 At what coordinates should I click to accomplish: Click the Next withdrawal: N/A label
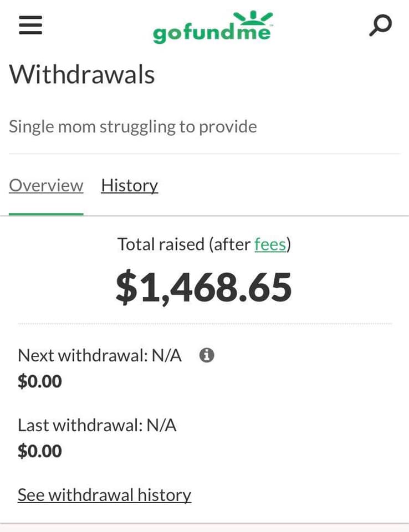point(100,355)
